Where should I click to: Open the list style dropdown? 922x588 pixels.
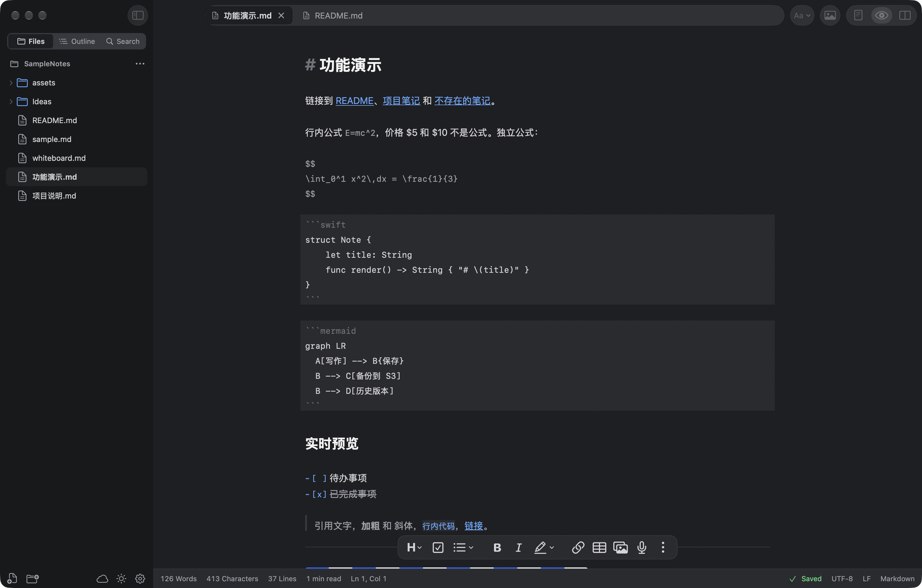pyautogui.click(x=463, y=547)
